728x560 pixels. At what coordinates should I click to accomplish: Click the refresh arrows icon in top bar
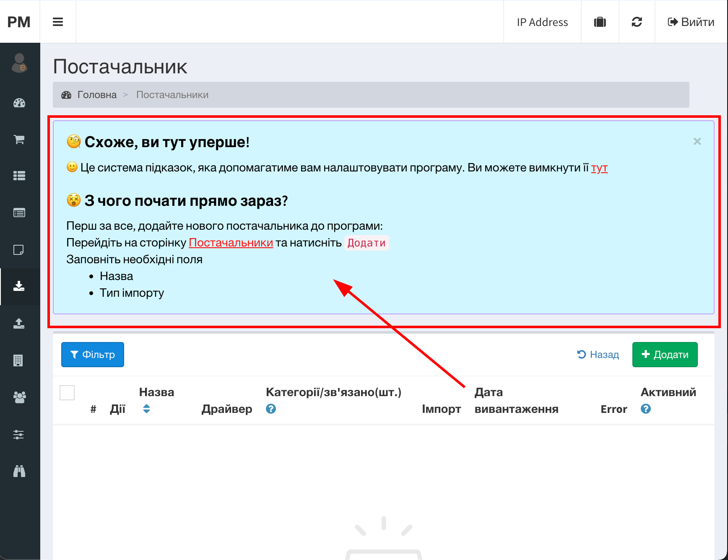[x=637, y=22]
